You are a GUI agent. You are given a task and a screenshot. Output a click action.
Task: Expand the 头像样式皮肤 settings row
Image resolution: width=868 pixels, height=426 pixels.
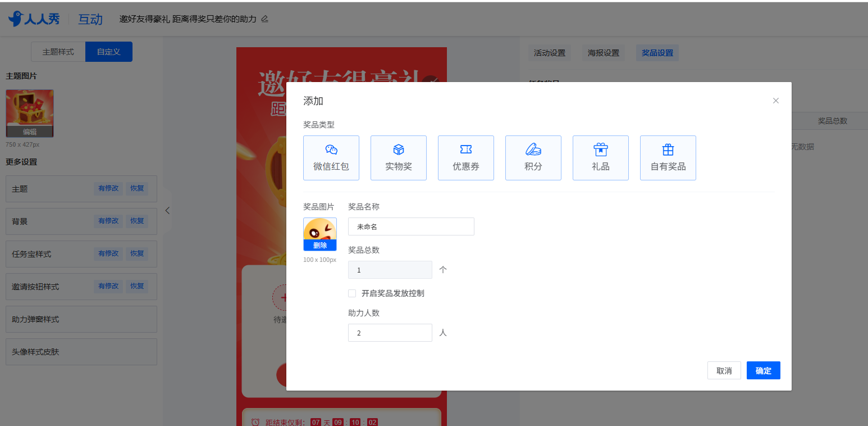tap(81, 352)
